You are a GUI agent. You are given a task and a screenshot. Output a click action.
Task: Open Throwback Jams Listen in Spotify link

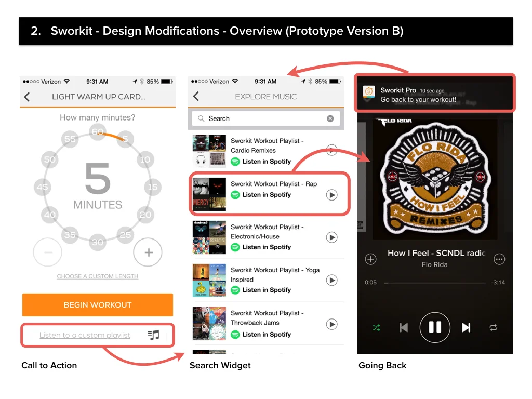261,335
